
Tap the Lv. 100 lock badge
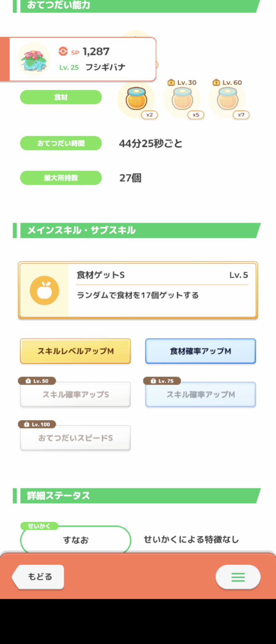(37, 424)
